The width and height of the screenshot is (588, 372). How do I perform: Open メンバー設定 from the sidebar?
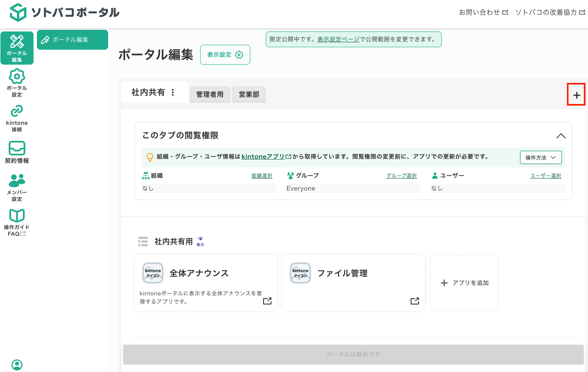(17, 186)
